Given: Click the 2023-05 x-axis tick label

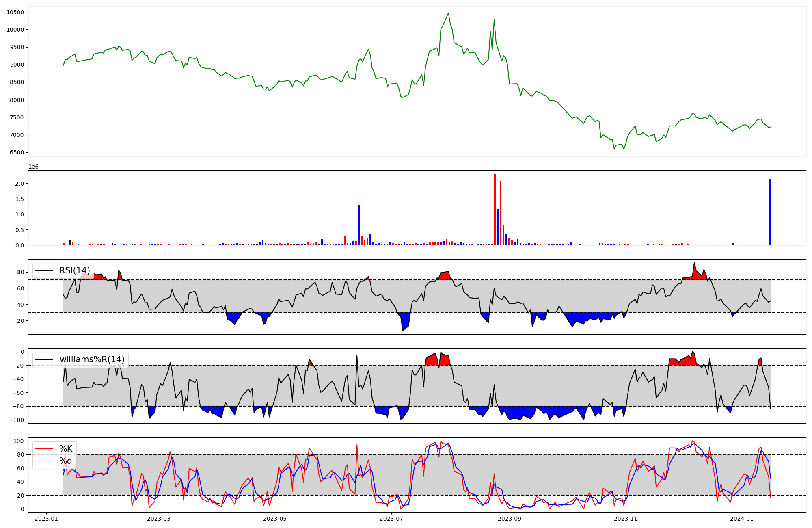Looking at the screenshot, I should [275, 519].
